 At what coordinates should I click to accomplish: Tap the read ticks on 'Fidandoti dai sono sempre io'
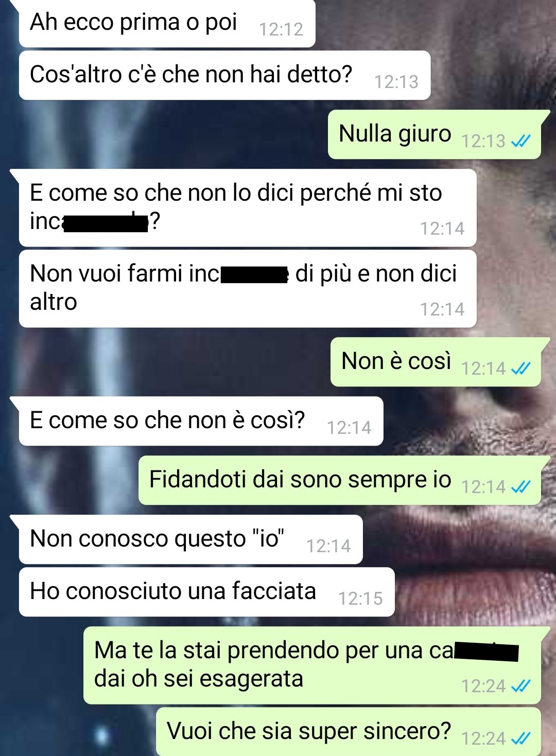click(x=520, y=487)
